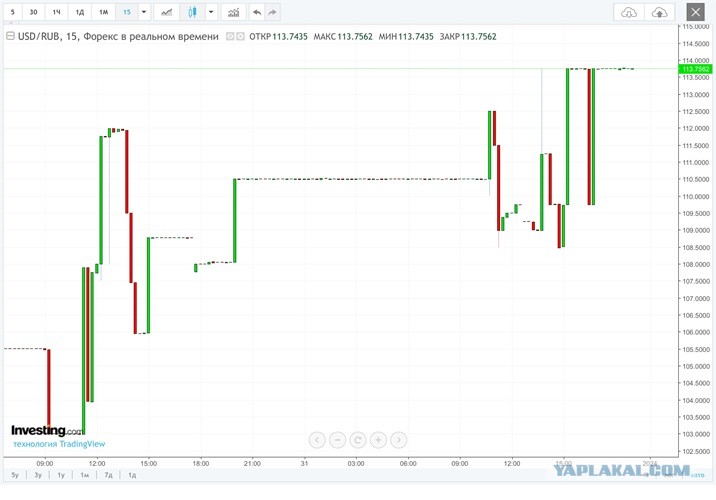Click the redo arrow icon
Viewport: 716px width, 500px height.
pos(272,12)
